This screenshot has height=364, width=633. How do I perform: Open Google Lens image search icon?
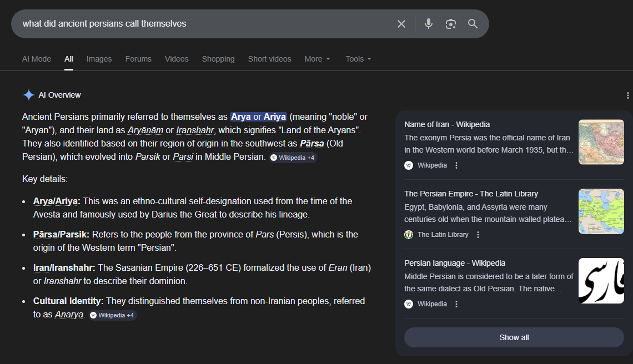(451, 24)
